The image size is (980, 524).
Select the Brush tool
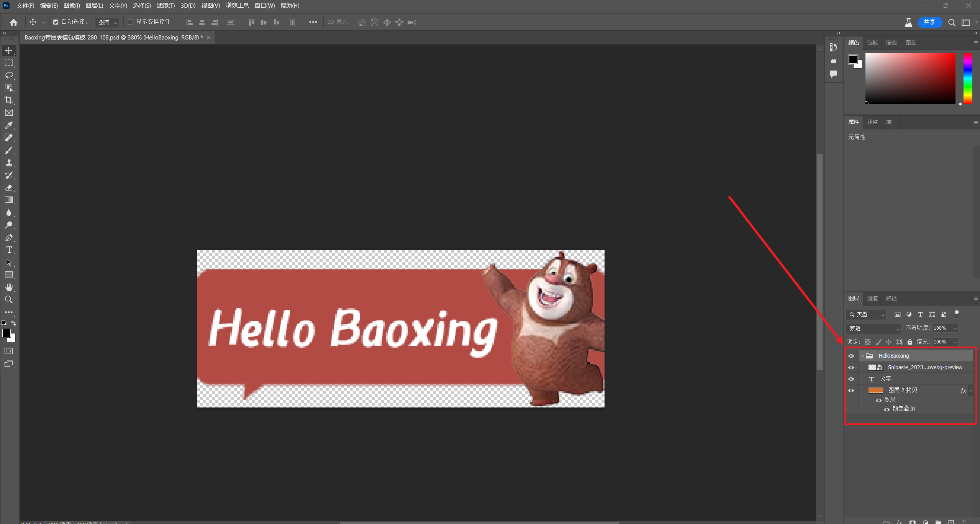point(9,150)
